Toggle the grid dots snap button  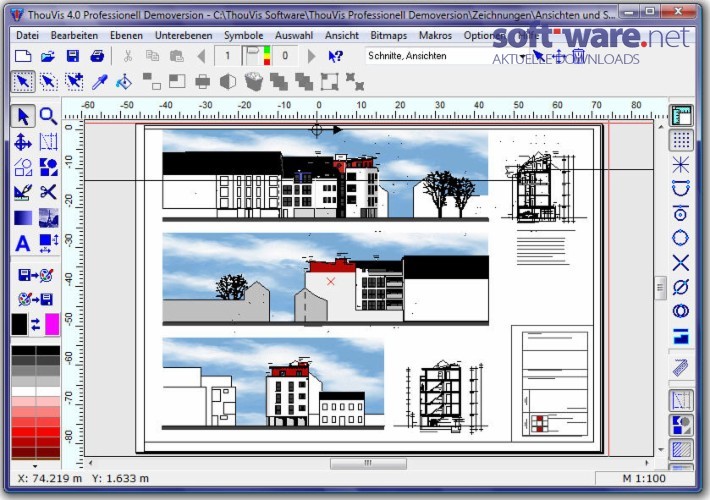click(681, 140)
